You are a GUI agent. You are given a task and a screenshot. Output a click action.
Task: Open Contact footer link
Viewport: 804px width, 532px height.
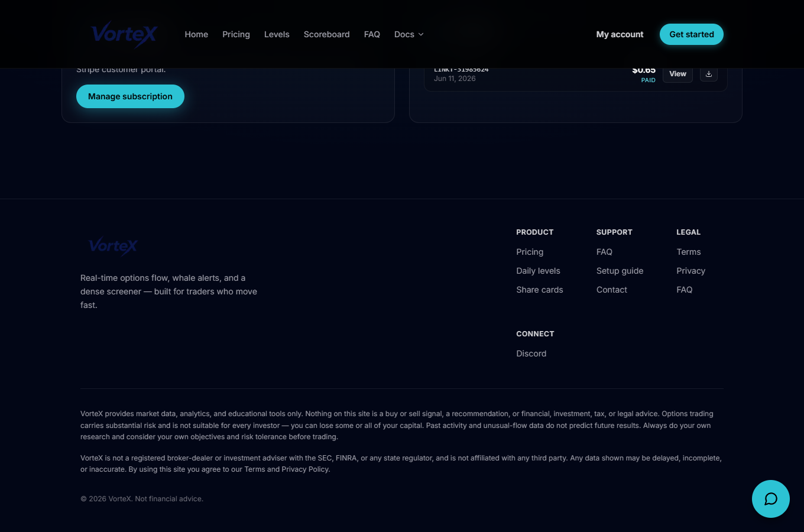(612, 290)
